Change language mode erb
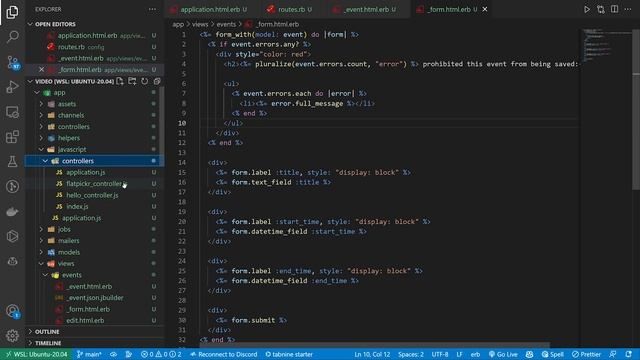 (475, 354)
